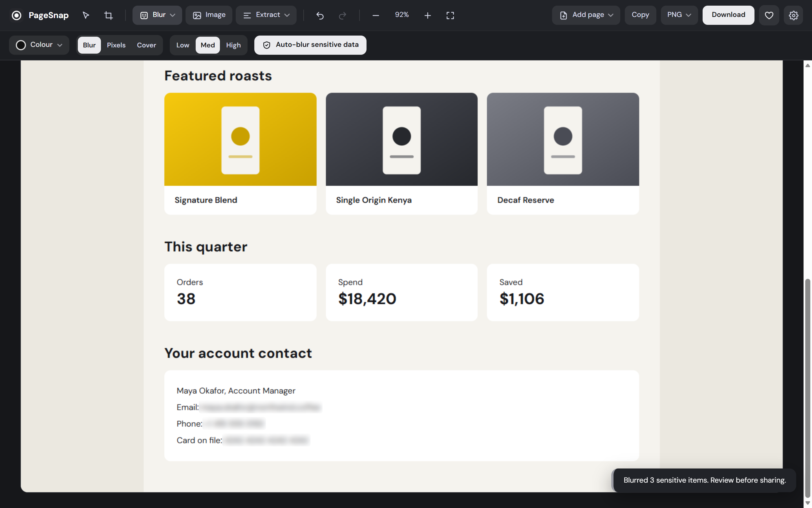Zoom in with the plus icon

point(427,15)
